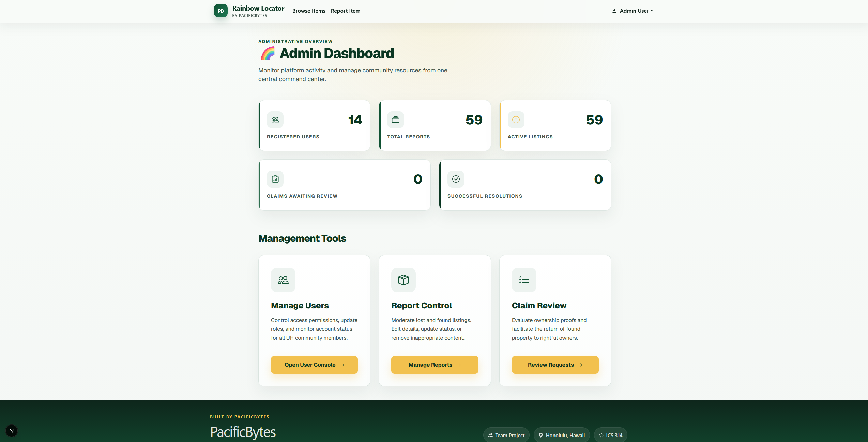Click the PB logo badge

point(220,11)
